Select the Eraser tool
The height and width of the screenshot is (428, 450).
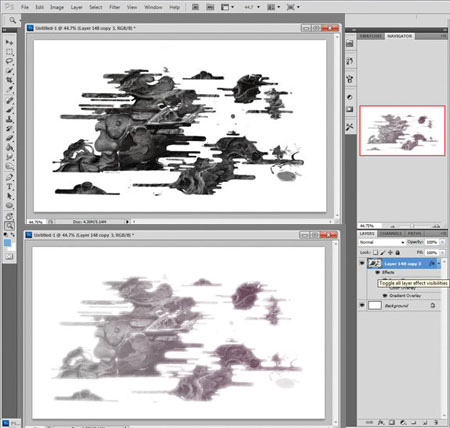coord(9,138)
